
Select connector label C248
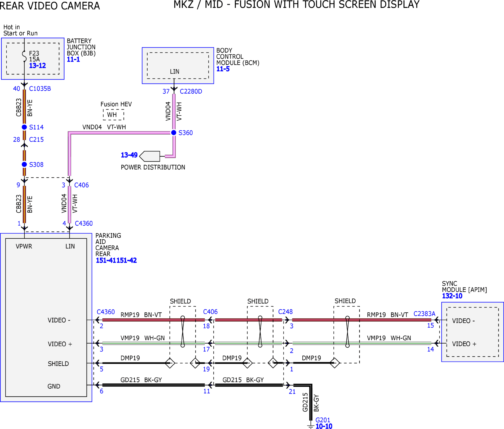click(285, 312)
